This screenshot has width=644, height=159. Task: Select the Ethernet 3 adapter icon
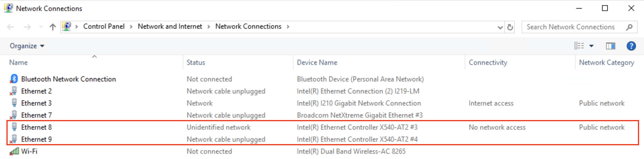14,103
